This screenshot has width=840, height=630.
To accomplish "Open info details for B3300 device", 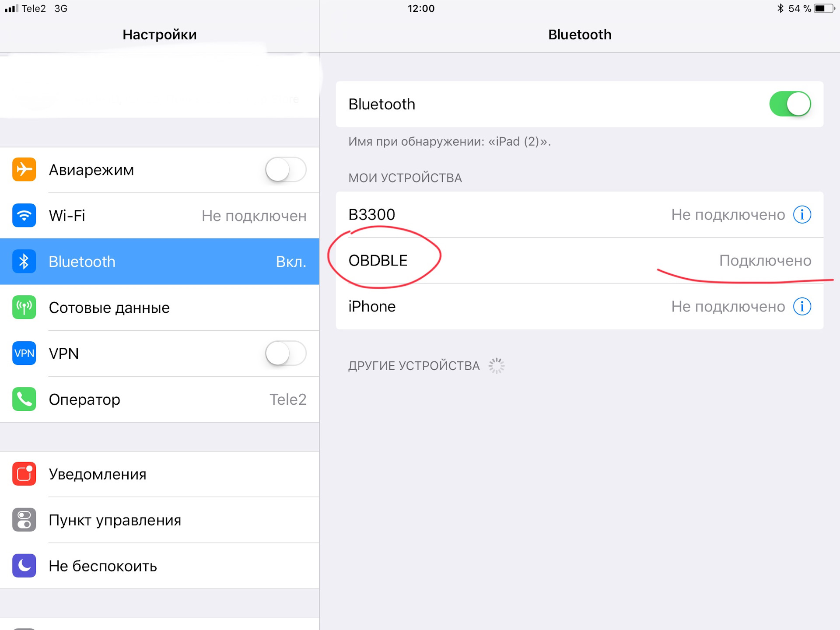I will click(802, 214).
